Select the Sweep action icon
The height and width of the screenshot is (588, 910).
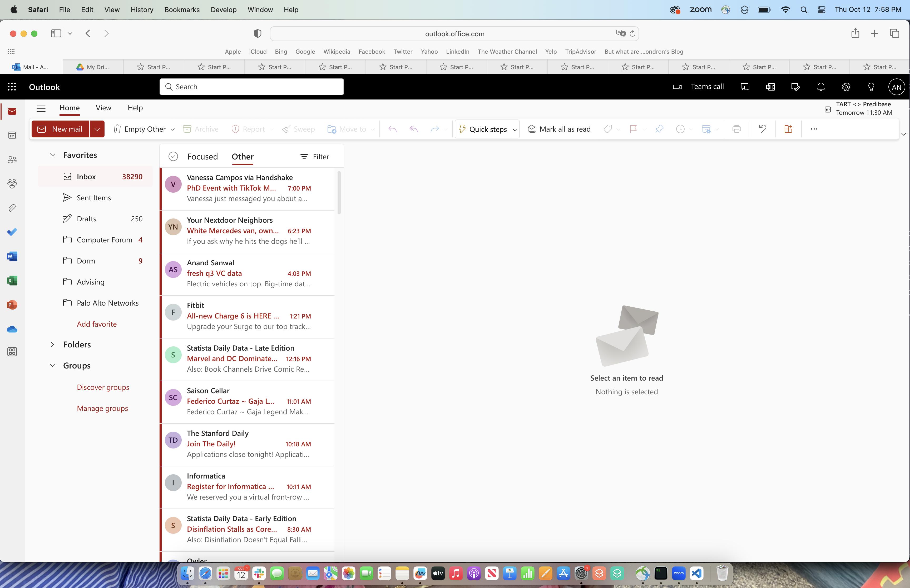coord(286,129)
